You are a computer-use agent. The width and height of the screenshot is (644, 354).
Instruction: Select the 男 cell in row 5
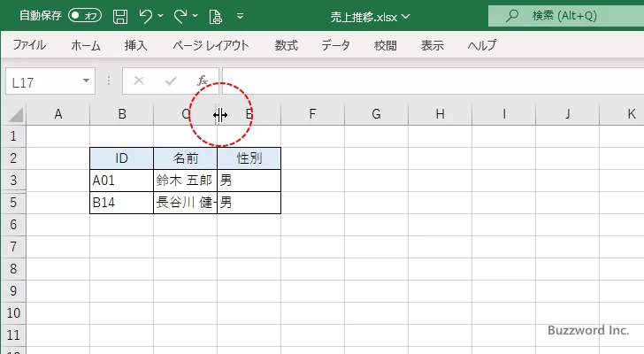[x=249, y=203]
